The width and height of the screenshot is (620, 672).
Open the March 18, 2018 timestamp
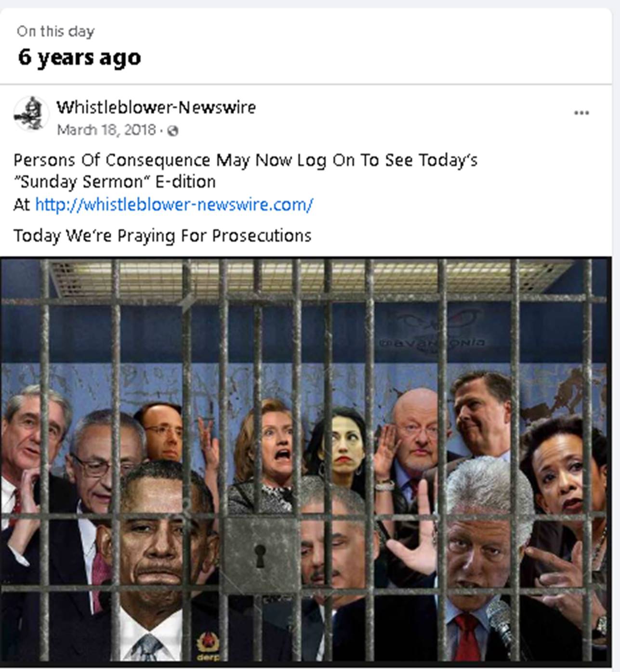click(x=106, y=130)
